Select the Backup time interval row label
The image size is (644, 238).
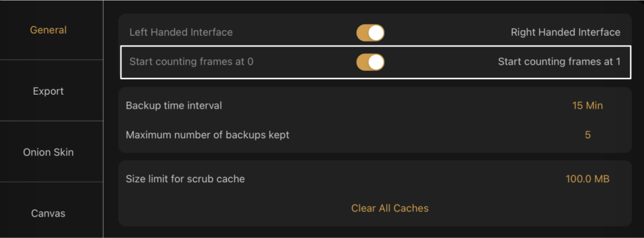pyautogui.click(x=174, y=105)
